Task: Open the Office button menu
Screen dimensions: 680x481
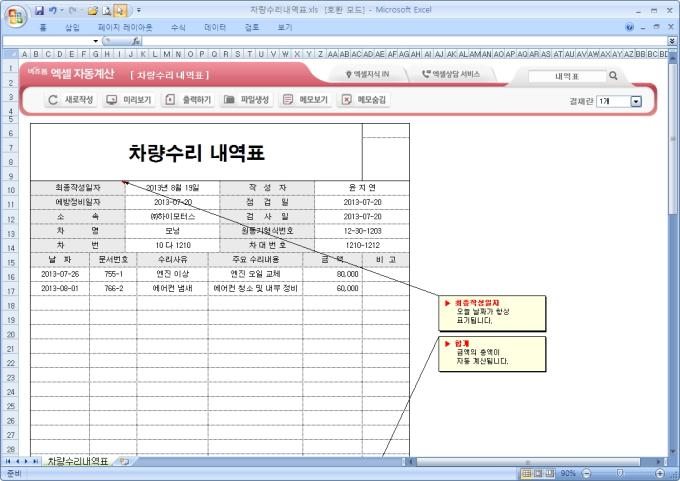Action: point(16,16)
